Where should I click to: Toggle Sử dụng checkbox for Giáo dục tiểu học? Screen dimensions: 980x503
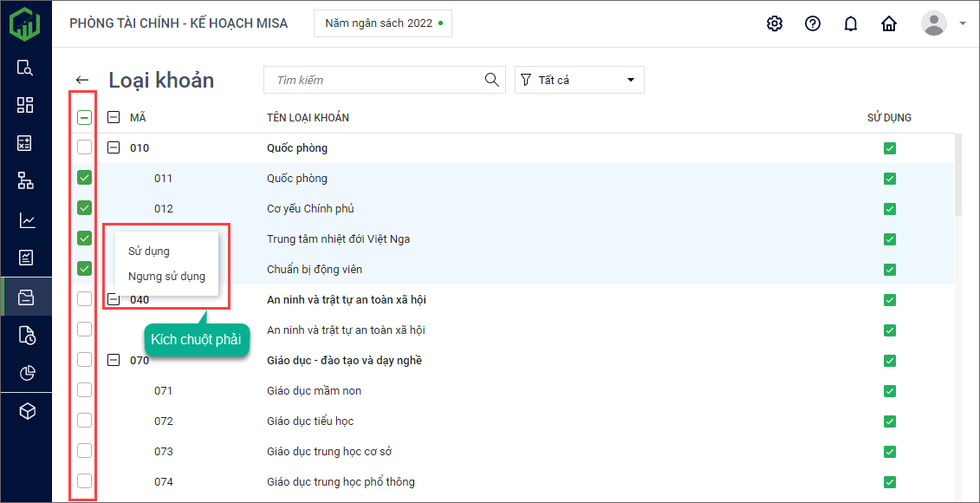[x=890, y=421]
